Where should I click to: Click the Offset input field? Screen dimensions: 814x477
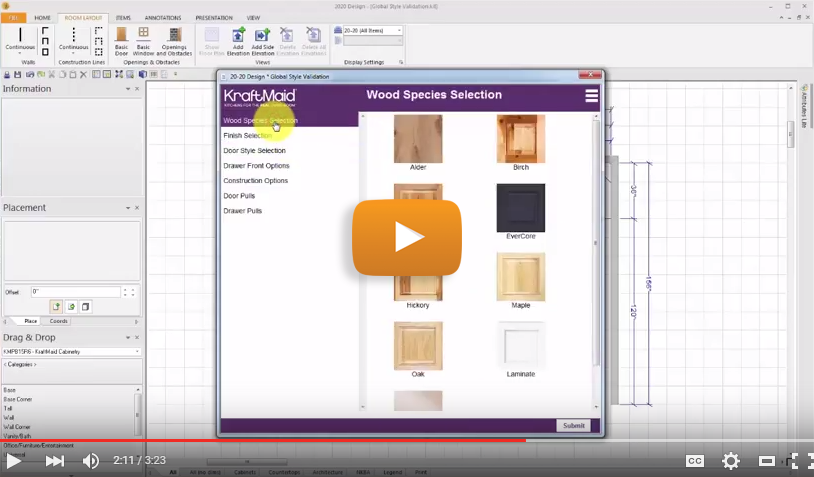click(x=75, y=292)
